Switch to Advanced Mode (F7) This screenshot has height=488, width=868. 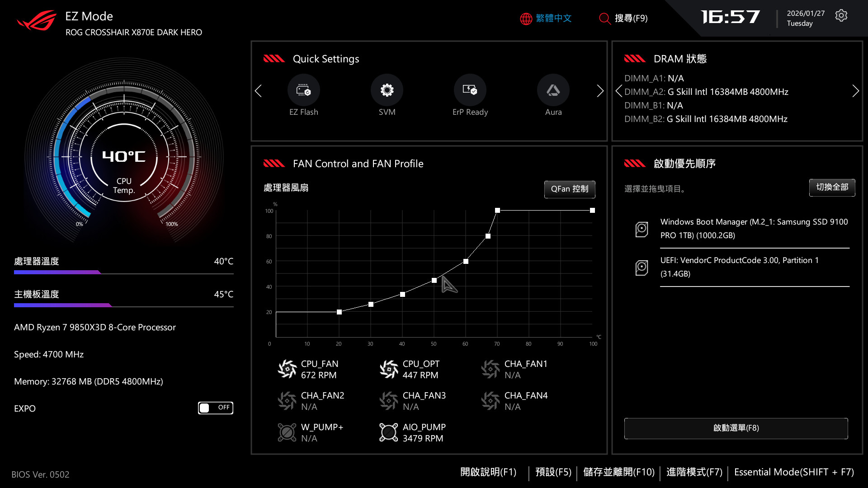point(694,472)
